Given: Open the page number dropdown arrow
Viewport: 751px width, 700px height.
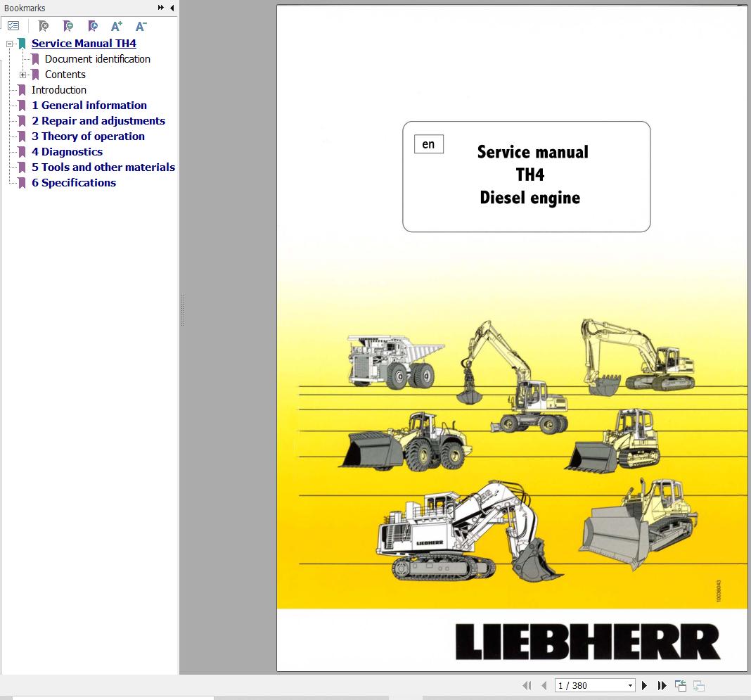Looking at the screenshot, I should pos(630,686).
